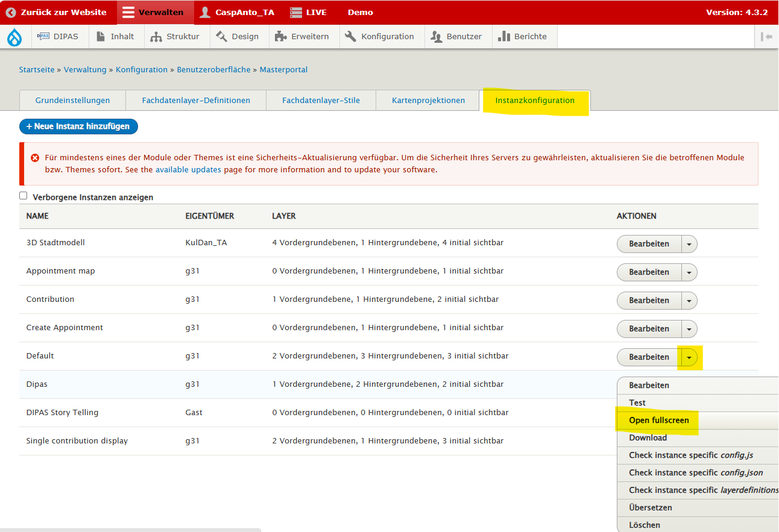Switch to the Kartenprojektionen tab
The image size is (779, 532).
[428, 101]
